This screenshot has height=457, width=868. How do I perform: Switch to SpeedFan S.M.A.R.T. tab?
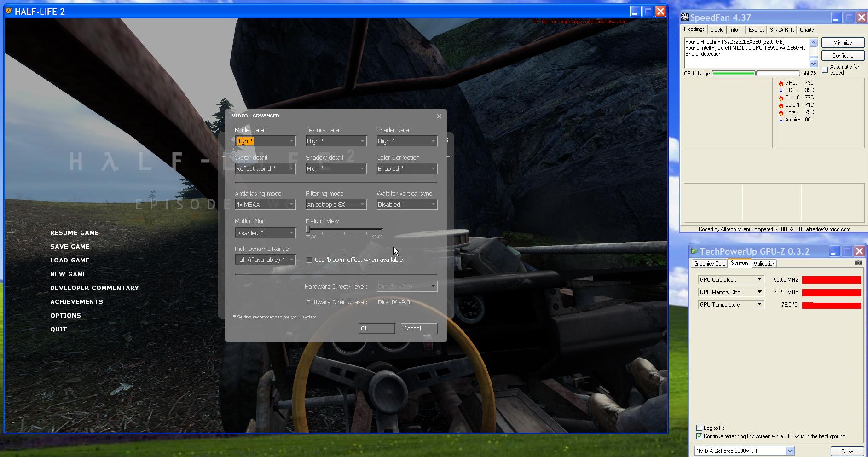click(x=781, y=30)
